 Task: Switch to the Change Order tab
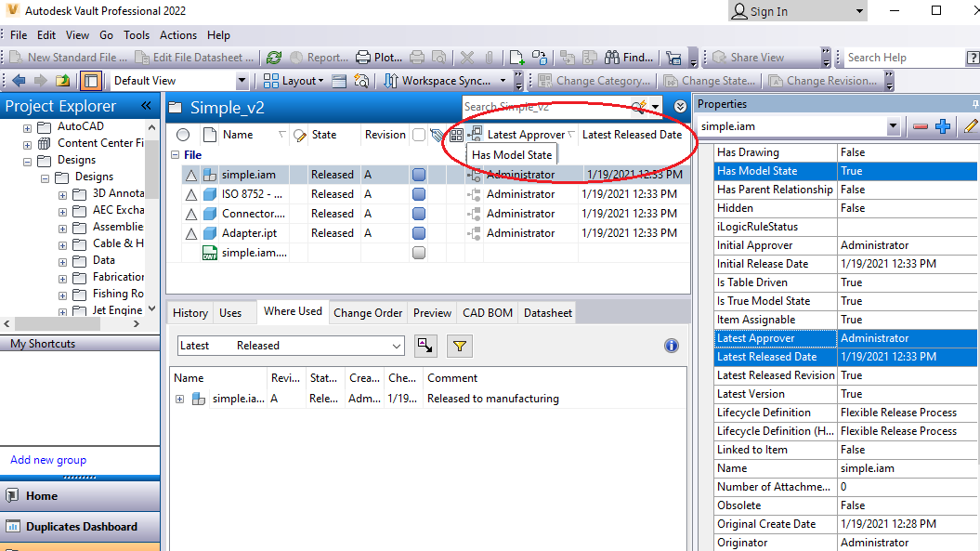(x=368, y=313)
